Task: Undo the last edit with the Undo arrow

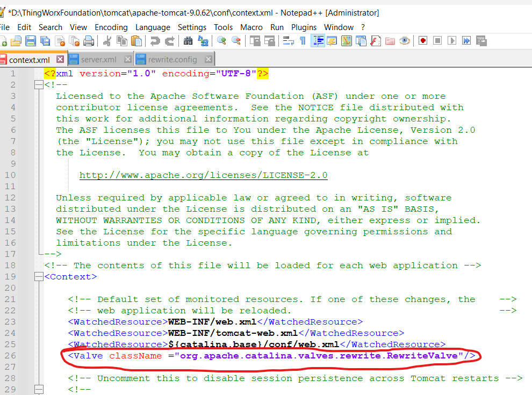Action: pyautogui.click(x=155, y=41)
